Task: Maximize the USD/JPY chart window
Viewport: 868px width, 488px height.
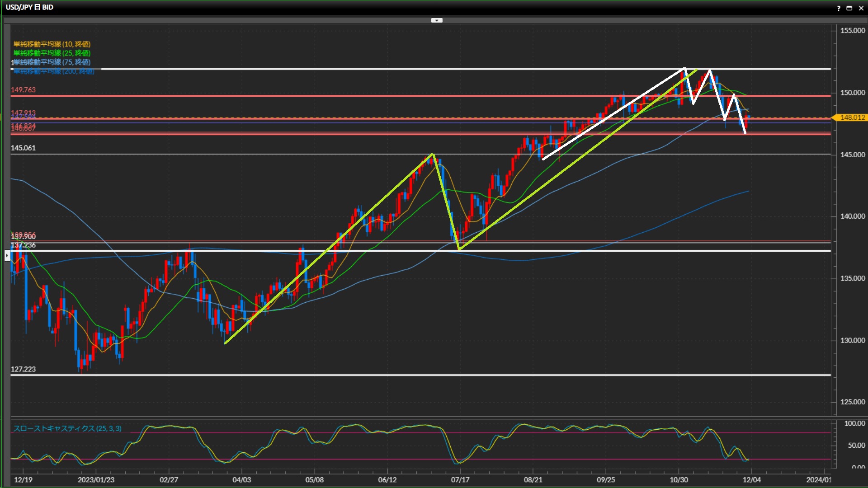Action: 849,8
